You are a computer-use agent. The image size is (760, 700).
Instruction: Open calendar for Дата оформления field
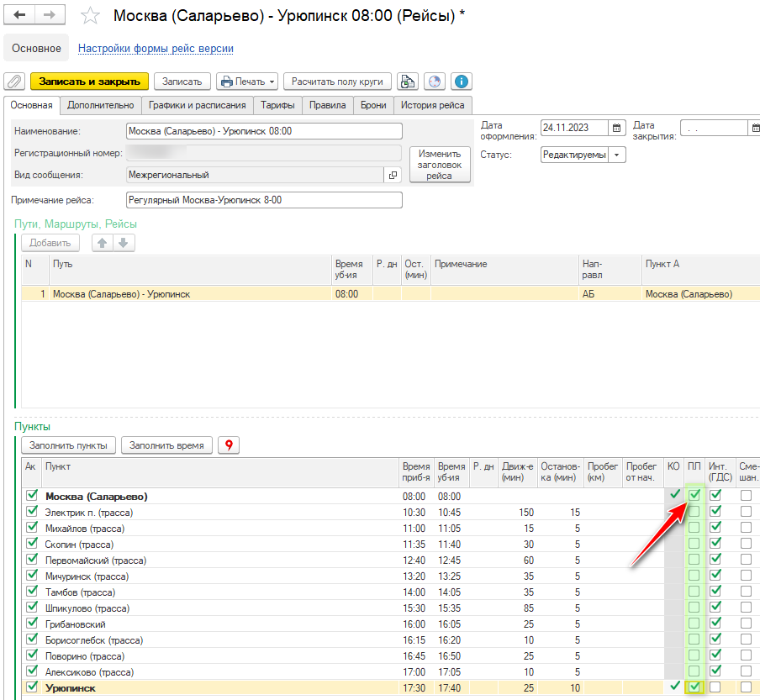click(617, 129)
